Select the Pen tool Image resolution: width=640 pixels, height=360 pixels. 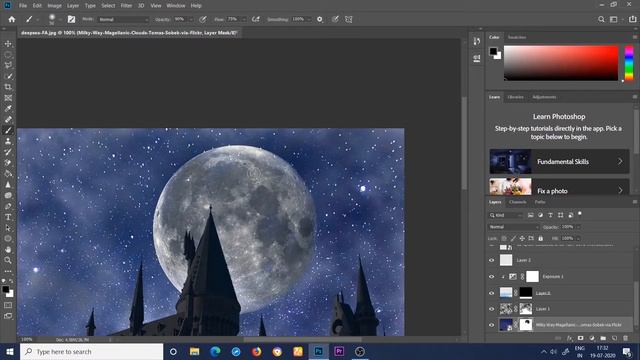[8, 207]
